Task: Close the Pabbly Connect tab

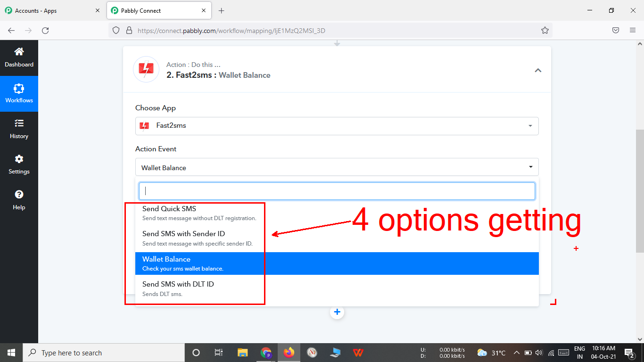Action: click(204, 10)
